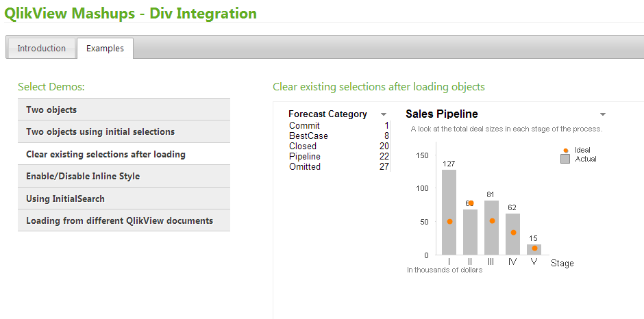Switch to the Examples tab

coord(105,49)
